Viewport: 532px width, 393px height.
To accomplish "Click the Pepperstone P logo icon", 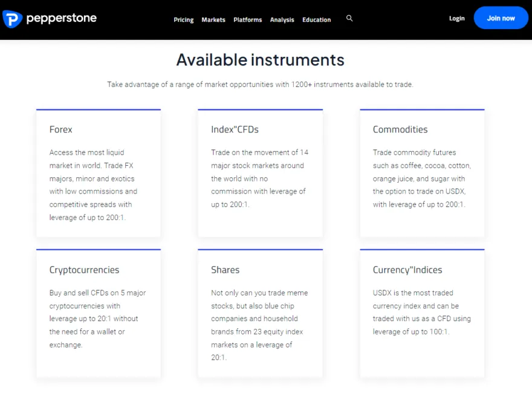I will [12, 19].
